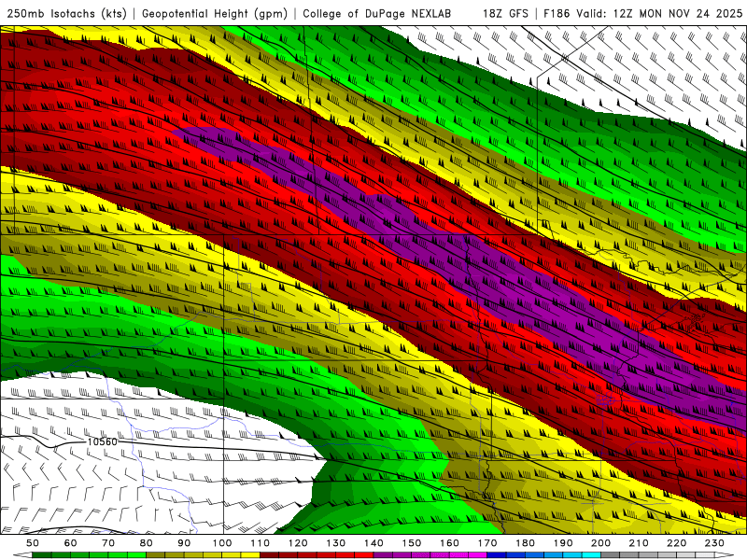The image size is (747, 560).
Task: Click the 'Geopotential Height (gpm)' header text
Action: tap(215, 13)
